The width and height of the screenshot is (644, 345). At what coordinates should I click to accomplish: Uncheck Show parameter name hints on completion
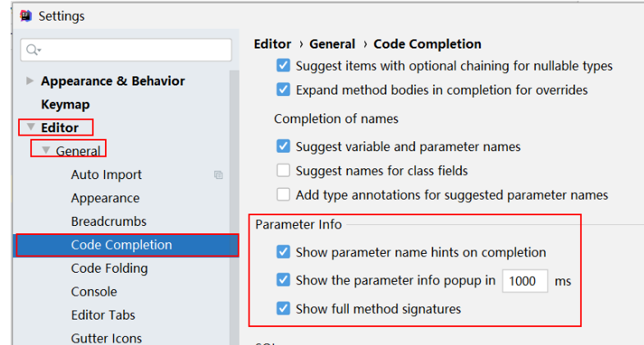[283, 252]
